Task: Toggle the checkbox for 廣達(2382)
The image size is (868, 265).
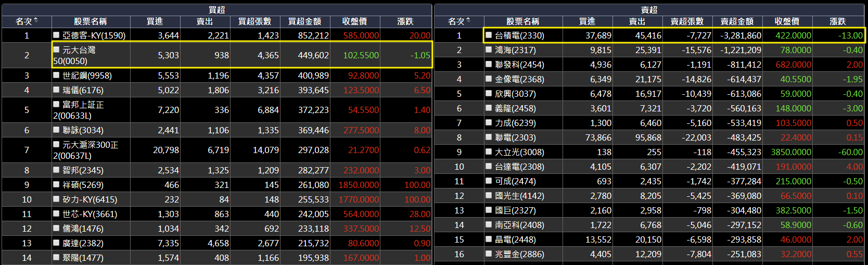Action: pos(56,243)
